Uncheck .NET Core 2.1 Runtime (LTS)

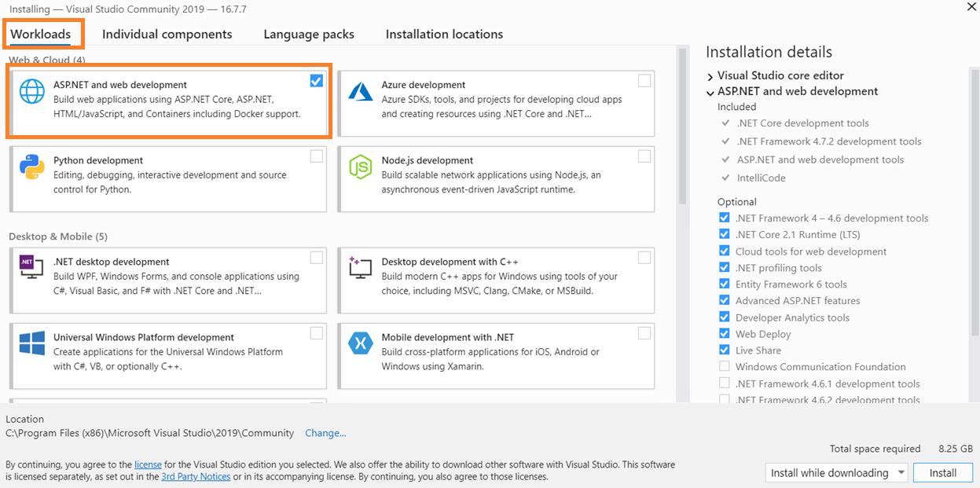point(724,234)
